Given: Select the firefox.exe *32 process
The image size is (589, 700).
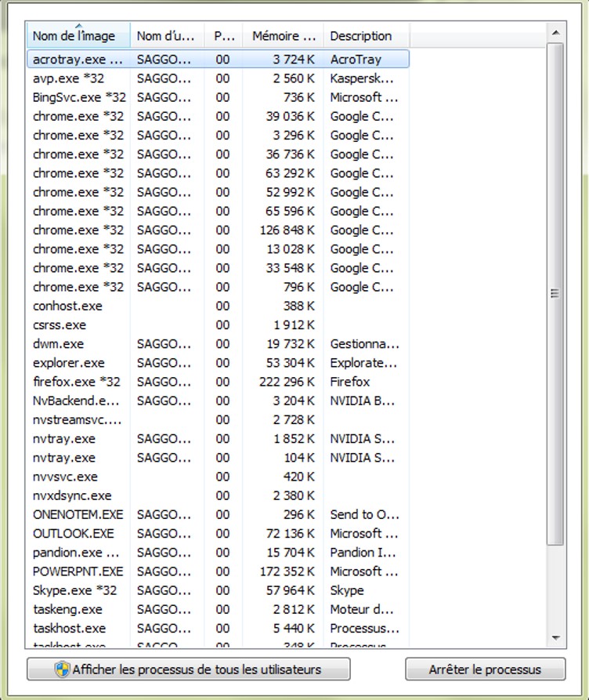Looking at the screenshot, I should (x=219, y=383).
